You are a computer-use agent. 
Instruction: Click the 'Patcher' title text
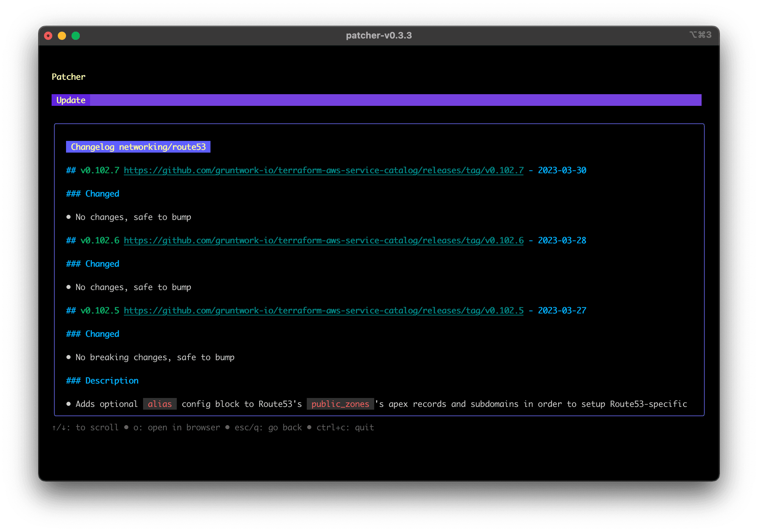tap(68, 77)
